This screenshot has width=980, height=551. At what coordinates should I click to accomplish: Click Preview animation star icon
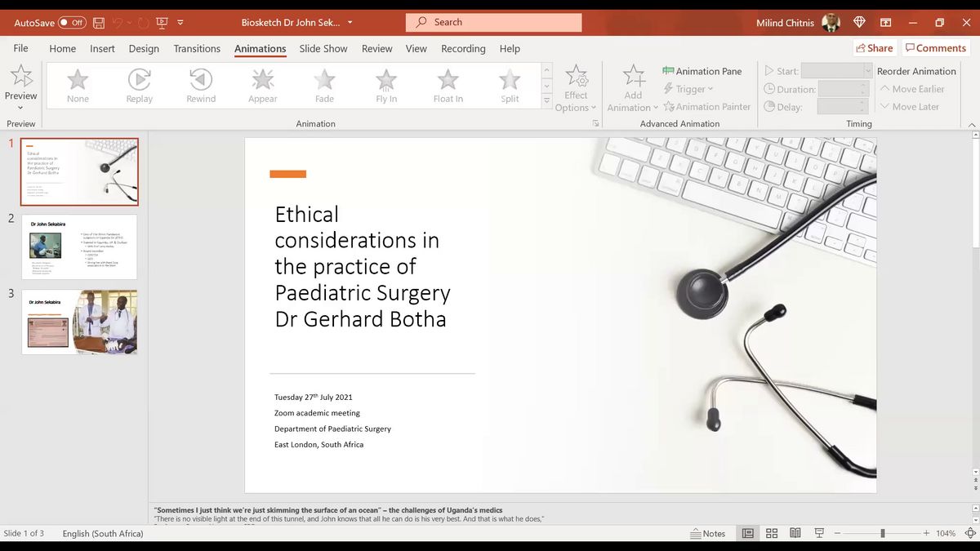[21, 78]
